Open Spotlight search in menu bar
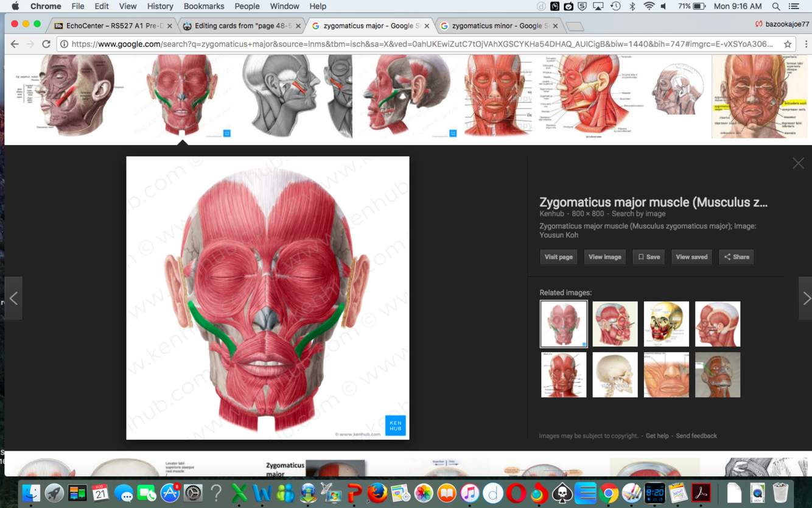 coord(776,6)
